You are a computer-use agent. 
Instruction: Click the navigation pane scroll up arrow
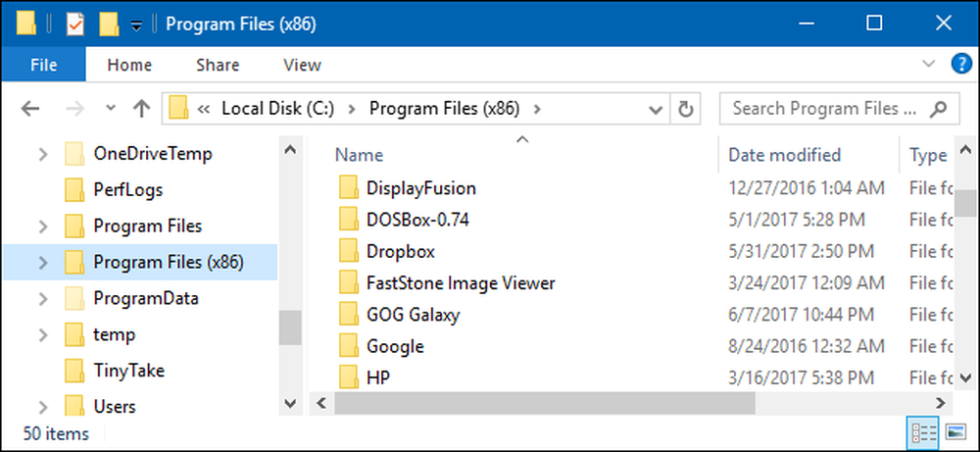290,150
